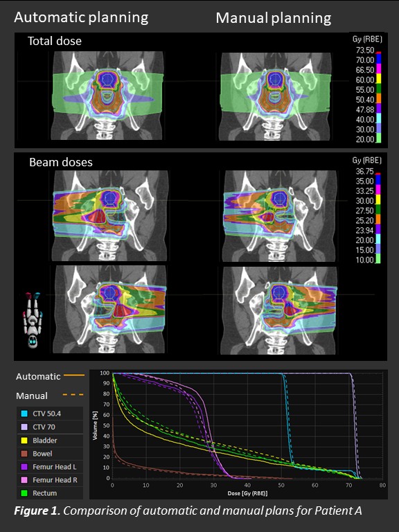The width and height of the screenshot is (399, 532).
Task: Select the Automatic planning column heading
Action: [81, 17]
